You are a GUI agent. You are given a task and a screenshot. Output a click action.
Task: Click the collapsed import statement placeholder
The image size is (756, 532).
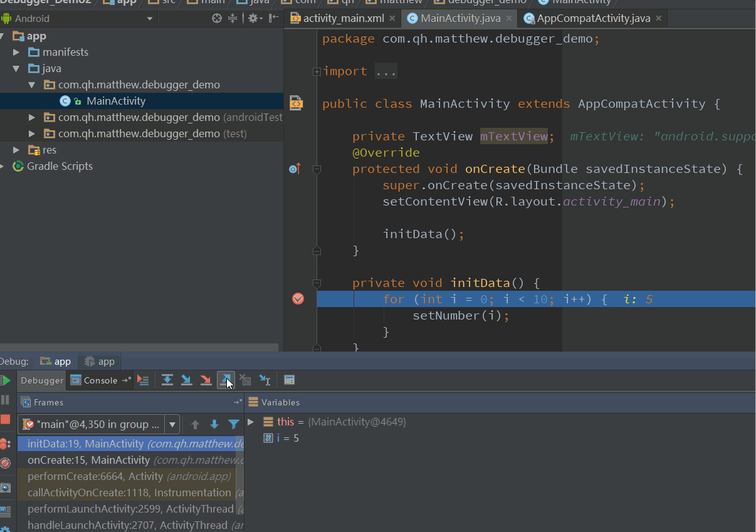(x=385, y=71)
